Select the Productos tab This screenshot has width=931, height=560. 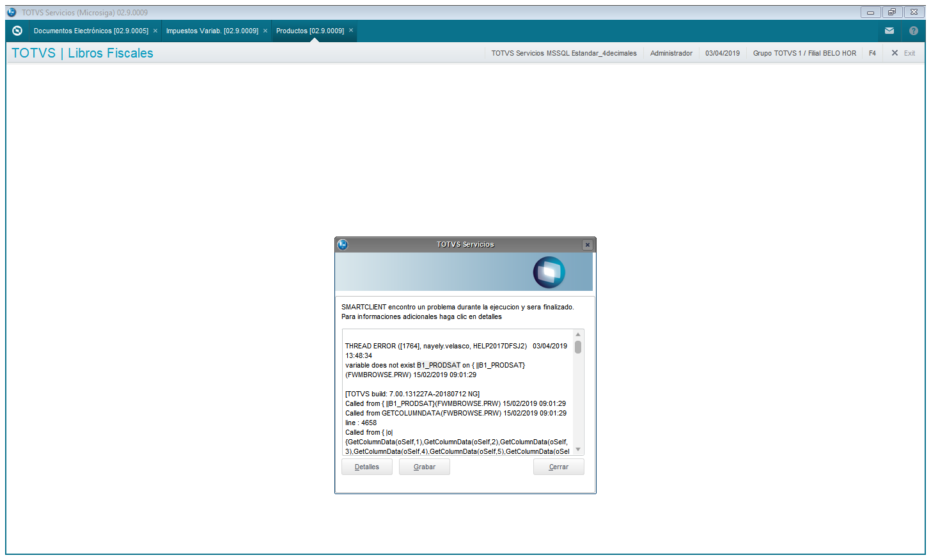coord(310,31)
